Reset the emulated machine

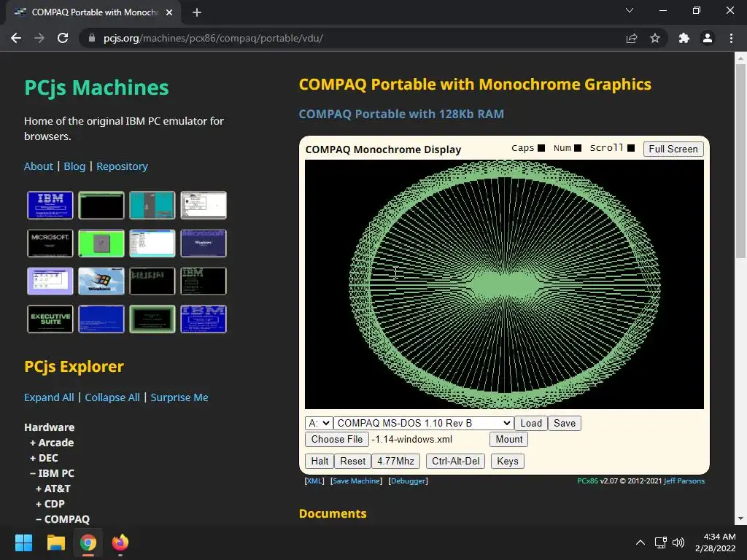[x=352, y=461]
